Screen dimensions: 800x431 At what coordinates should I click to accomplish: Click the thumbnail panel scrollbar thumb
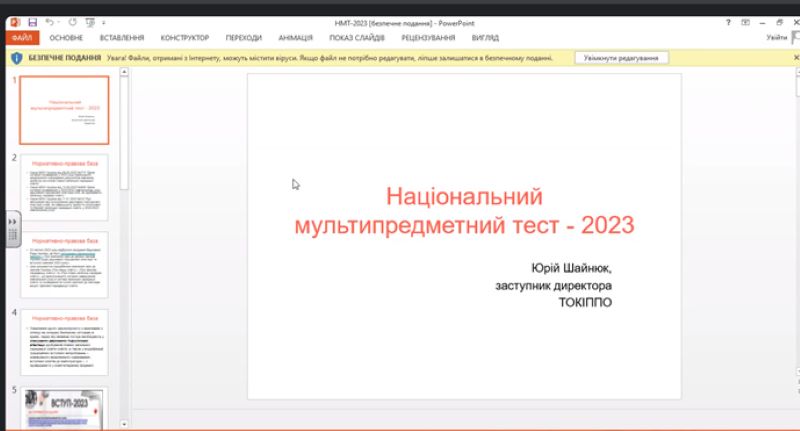point(124,134)
